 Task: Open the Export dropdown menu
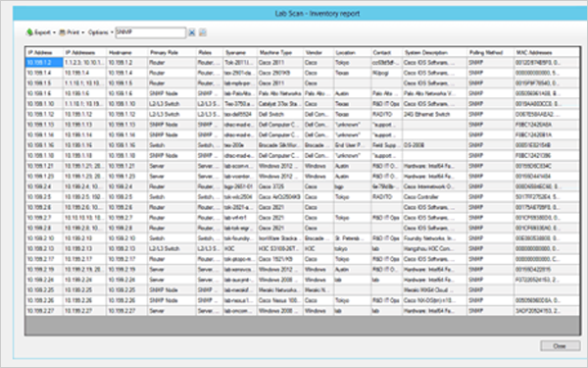coord(41,32)
